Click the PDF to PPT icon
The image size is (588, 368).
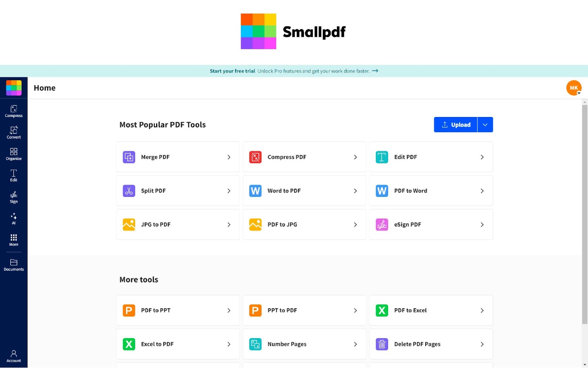point(129,311)
